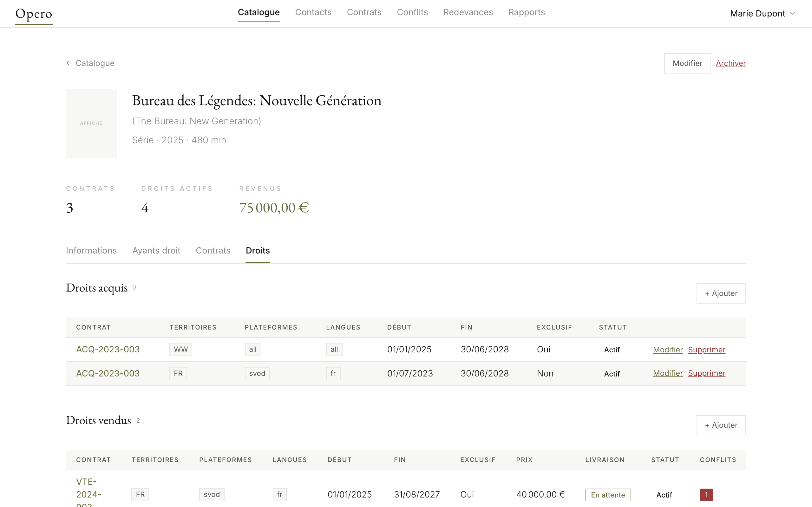Edit the FR svod acquired right
This screenshot has height=507, width=812.
pyautogui.click(x=667, y=373)
